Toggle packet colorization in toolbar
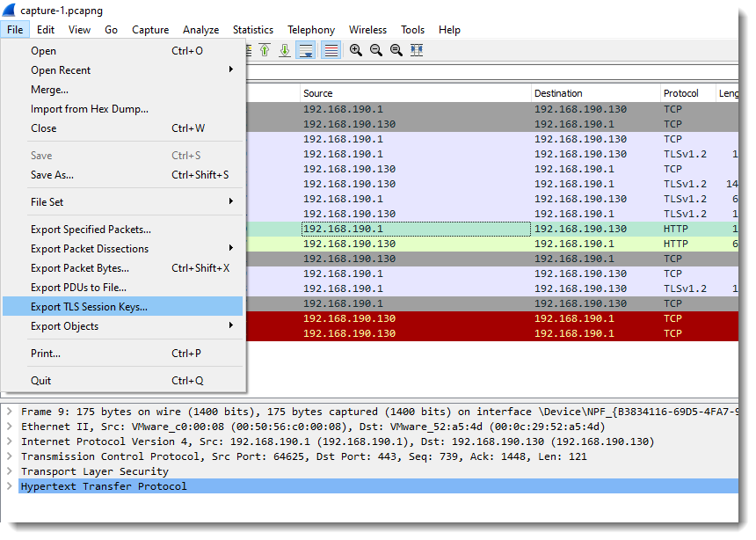This screenshot has height=540, width=756. (331, 51)
